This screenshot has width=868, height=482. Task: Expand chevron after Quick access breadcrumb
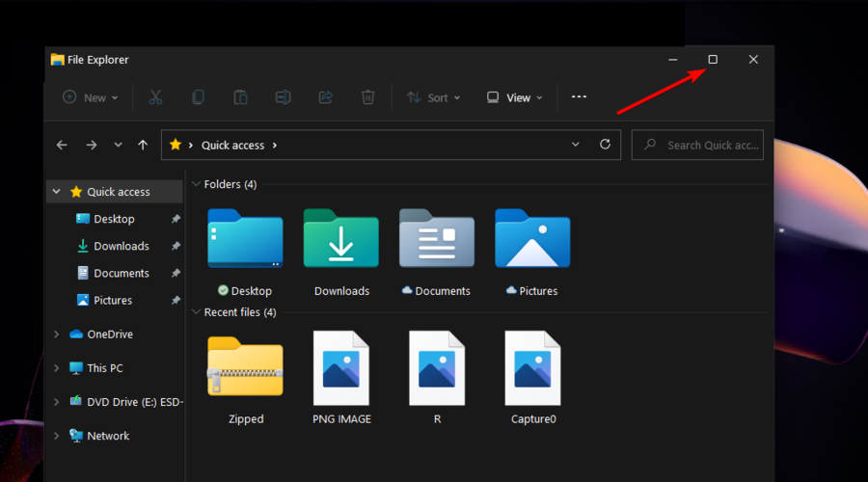pyautogui.click(x=275, y=146)
